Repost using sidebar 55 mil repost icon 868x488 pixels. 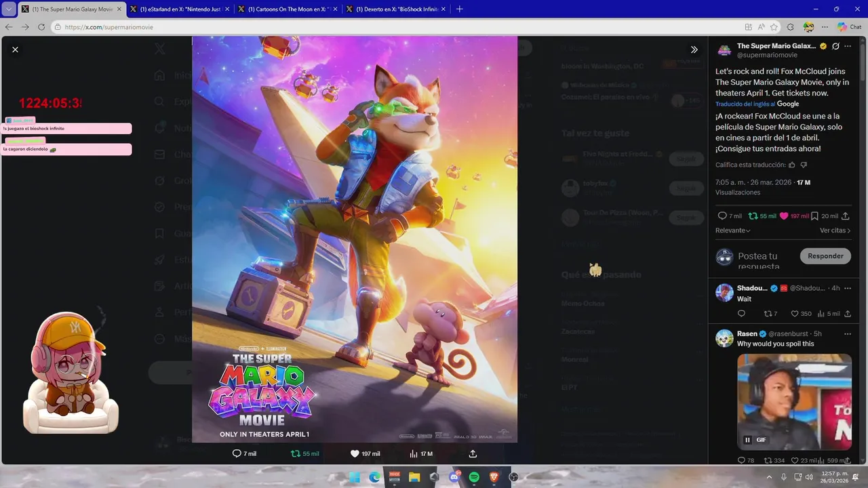pos(753,216)
